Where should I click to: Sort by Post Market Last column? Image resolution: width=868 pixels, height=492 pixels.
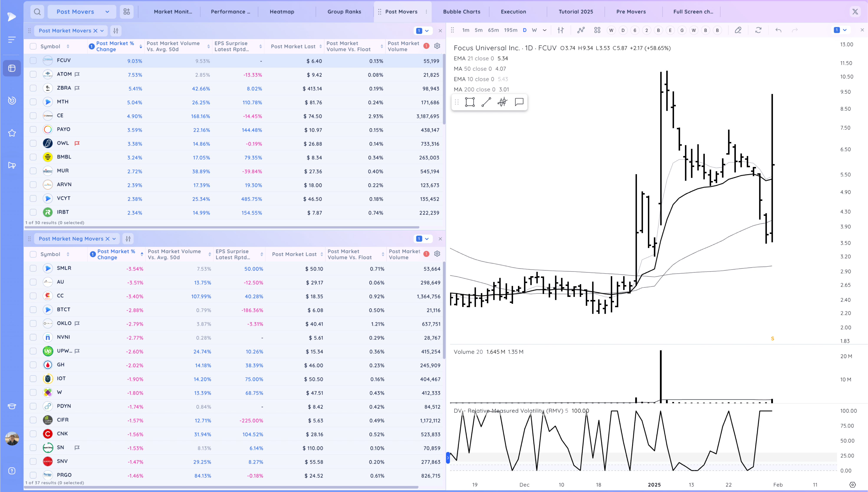click(x=293, y=46)
